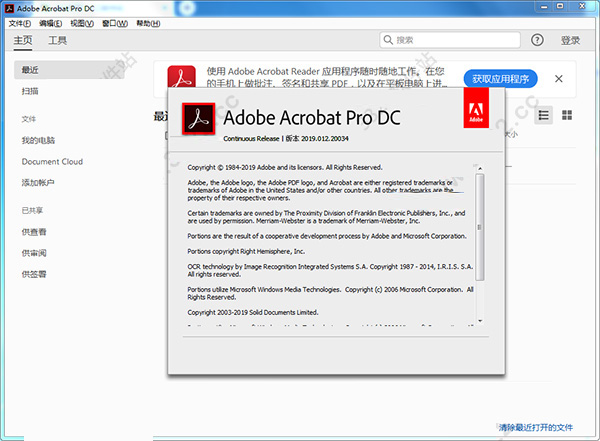
Task: Click the Acrobat title bar app icon
Action: [x=9, y=8]
